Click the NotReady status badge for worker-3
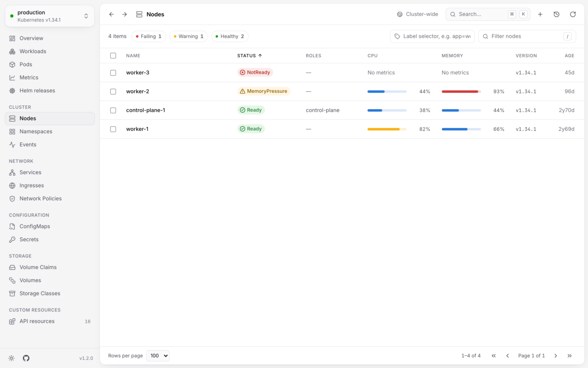Image resolution: width=588 pixels, height=368 pixels. [x=255, y=72]
